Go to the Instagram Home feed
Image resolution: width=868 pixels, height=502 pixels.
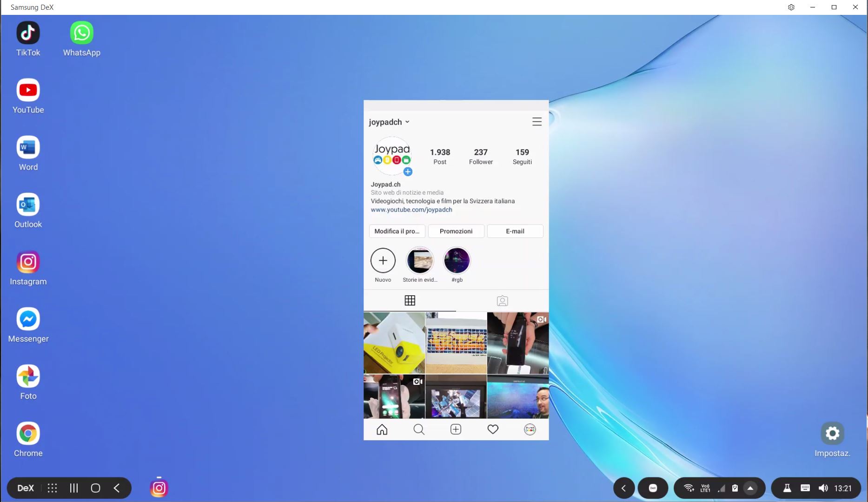[x=382, y=429]
